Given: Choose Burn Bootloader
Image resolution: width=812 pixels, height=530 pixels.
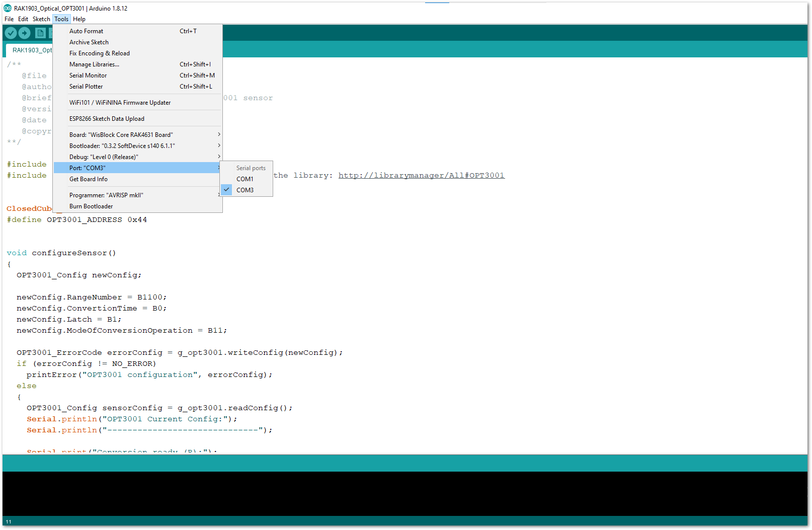Looking at the screenshot, I should tap(137, 206).
